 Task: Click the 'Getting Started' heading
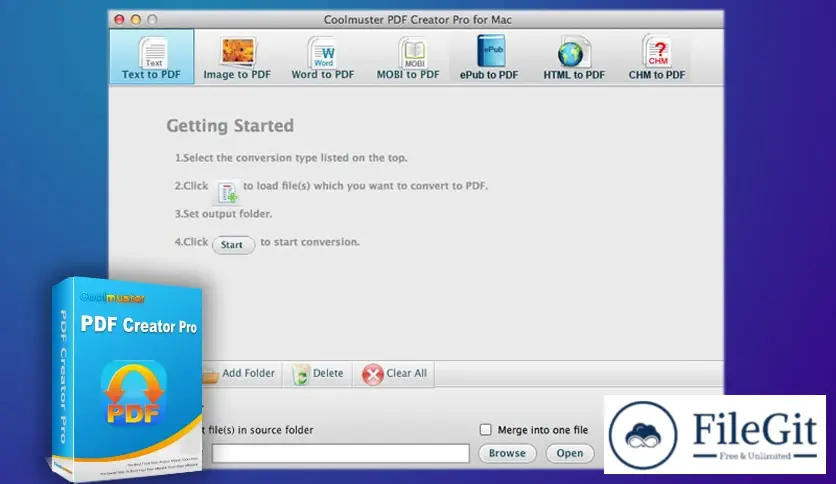tap(230, 126)
